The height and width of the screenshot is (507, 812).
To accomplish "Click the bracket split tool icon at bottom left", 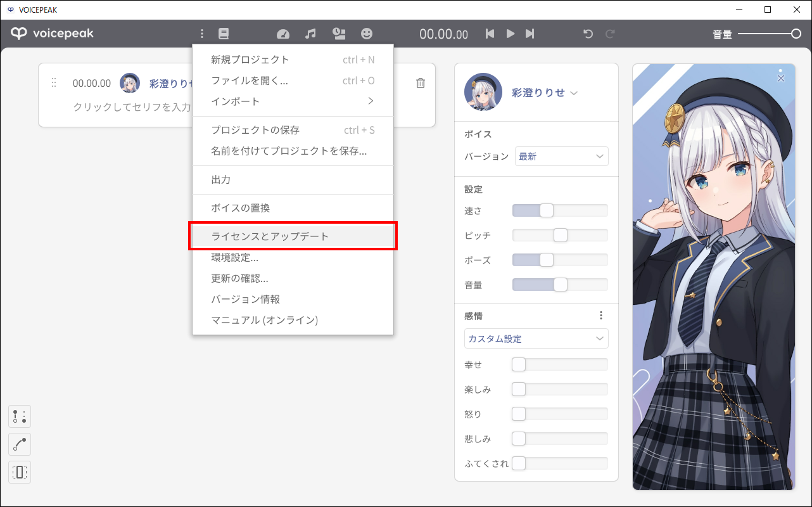I will (x=20, y=472).
